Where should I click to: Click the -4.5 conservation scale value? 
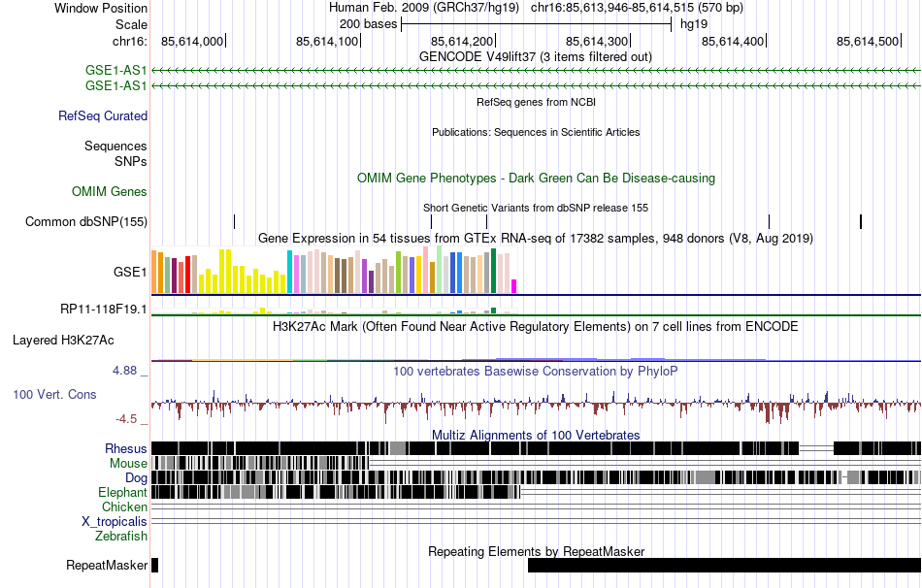[x=126, y=419]
